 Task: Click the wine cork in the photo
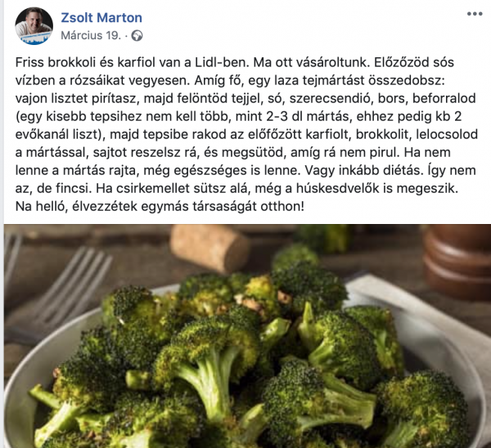[209, 248]
